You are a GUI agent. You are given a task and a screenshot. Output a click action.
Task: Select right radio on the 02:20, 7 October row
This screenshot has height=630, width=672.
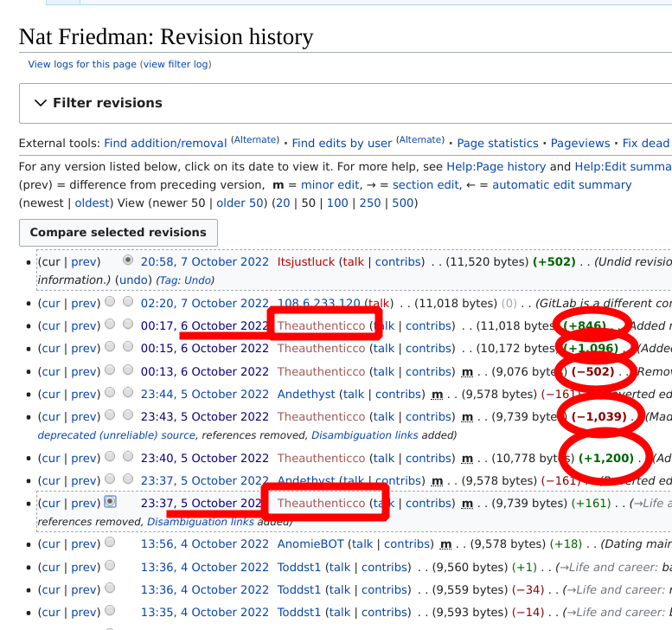128,301
